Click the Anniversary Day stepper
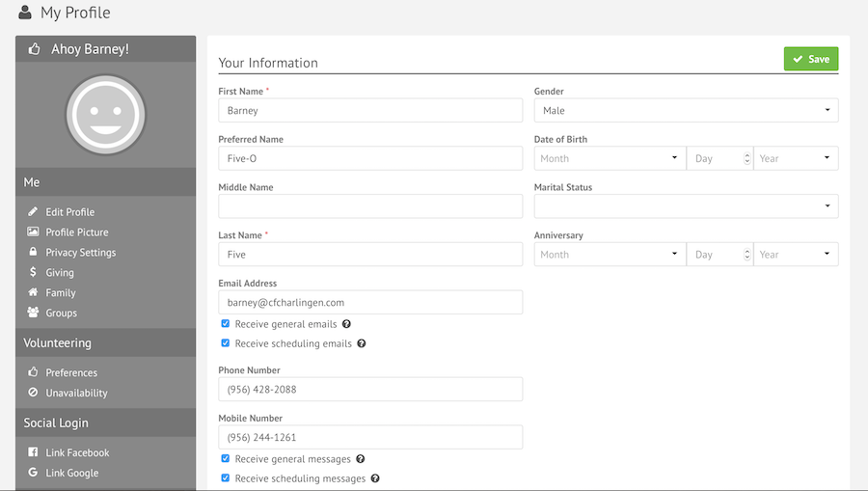The image size is (868, 491). pos(746,254)
